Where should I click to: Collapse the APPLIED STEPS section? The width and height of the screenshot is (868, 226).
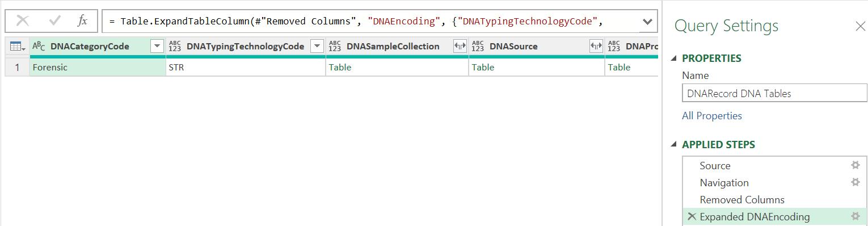(674, 145)
